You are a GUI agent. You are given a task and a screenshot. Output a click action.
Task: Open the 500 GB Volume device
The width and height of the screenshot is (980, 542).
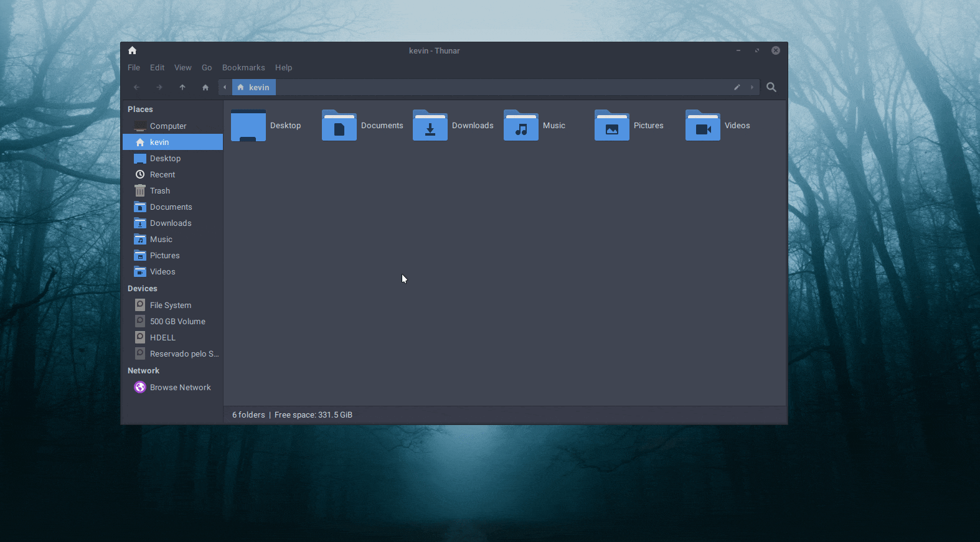tap(177, 322)
